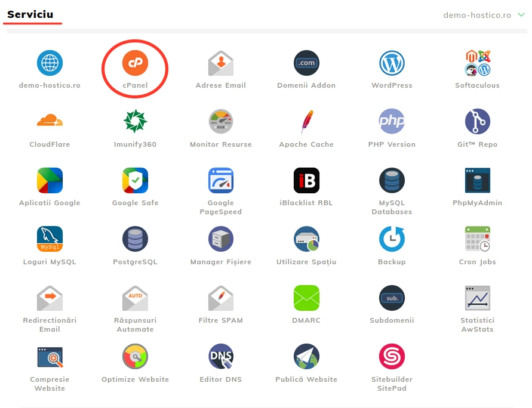The width and height of the screenshot is (532, 408).
Task: Open the demo-hostico.ro globe icon
Action: click(50, 63)
